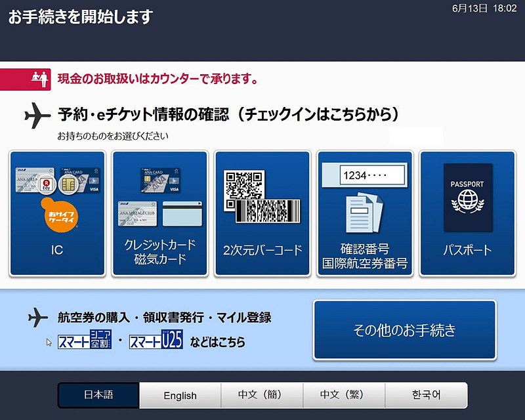Select the 2次元バーコード scanning option
Image resolution: width=525 pixels, height=420 pixels.
(x=262, y=213)
